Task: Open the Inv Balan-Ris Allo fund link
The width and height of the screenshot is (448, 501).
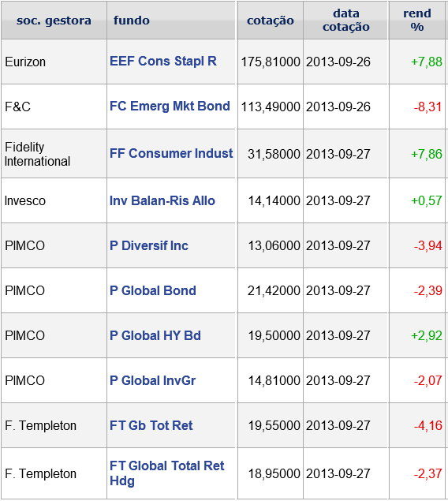Action: click(162, 200)
